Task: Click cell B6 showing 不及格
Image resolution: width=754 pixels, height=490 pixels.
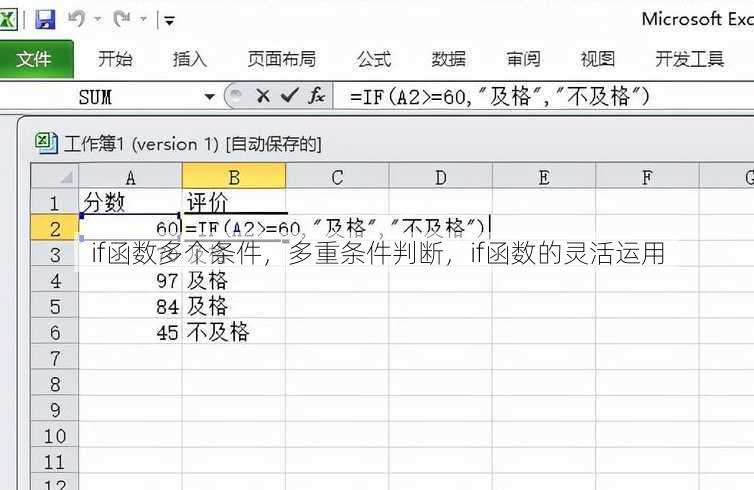Action: click(234, 332)
